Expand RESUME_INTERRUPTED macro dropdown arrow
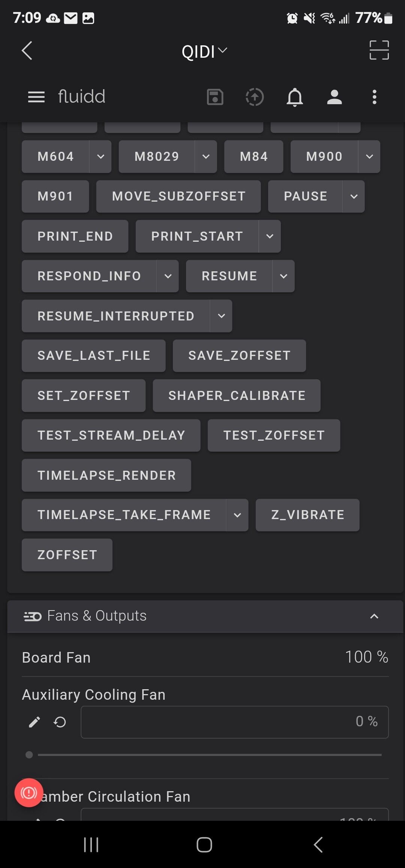The width and height of the screenshot is (405, 868). coord(221,316)
